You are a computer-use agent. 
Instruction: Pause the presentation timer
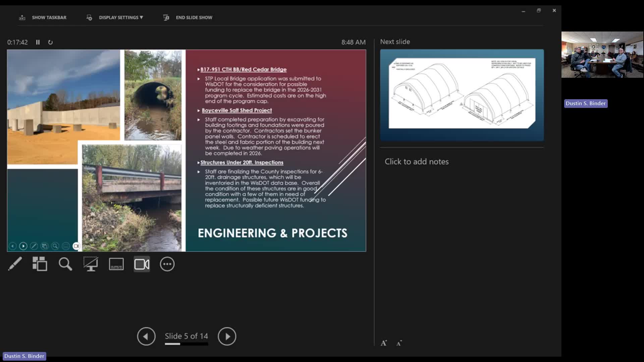[38, 42]
